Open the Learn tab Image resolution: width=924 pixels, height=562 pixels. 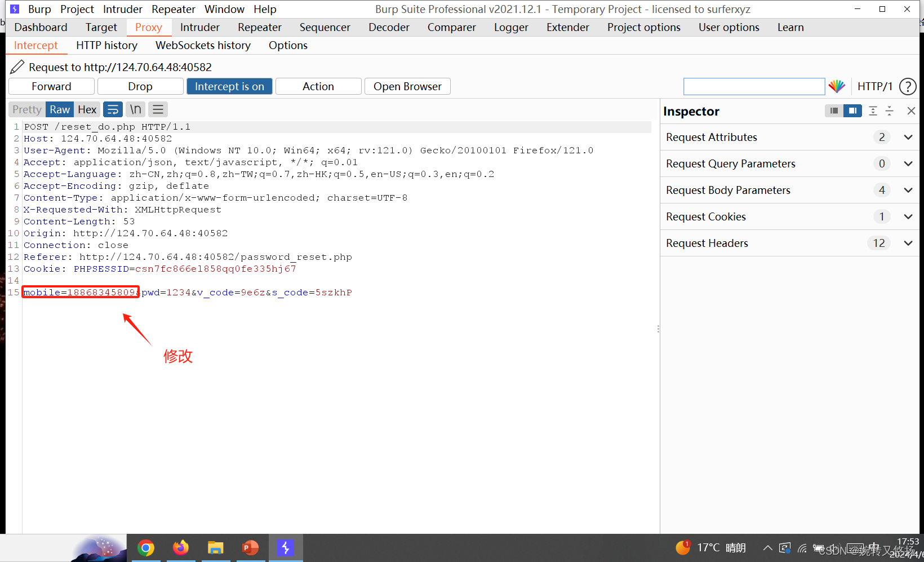click(790, 27)
